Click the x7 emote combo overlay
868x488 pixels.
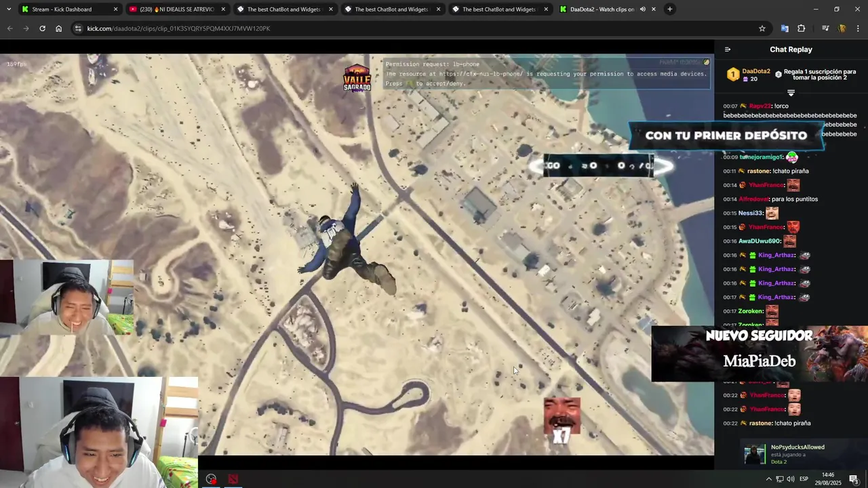561,420
